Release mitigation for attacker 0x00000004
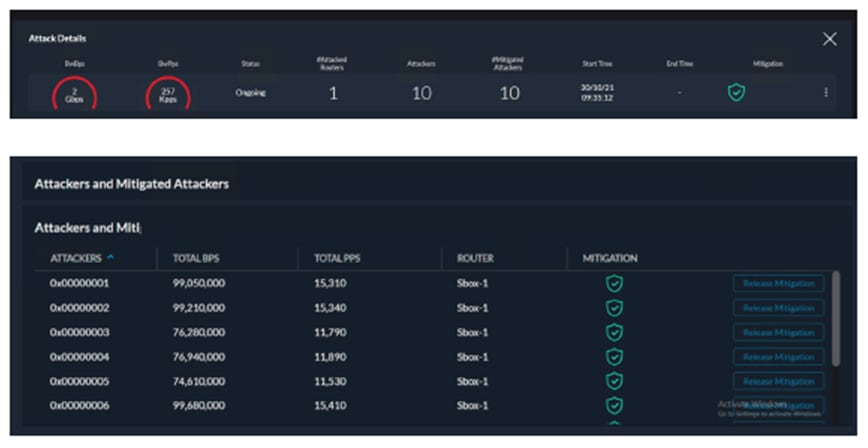Image resolution: width=868 pixels, height=448 pixels. [778, 357]
